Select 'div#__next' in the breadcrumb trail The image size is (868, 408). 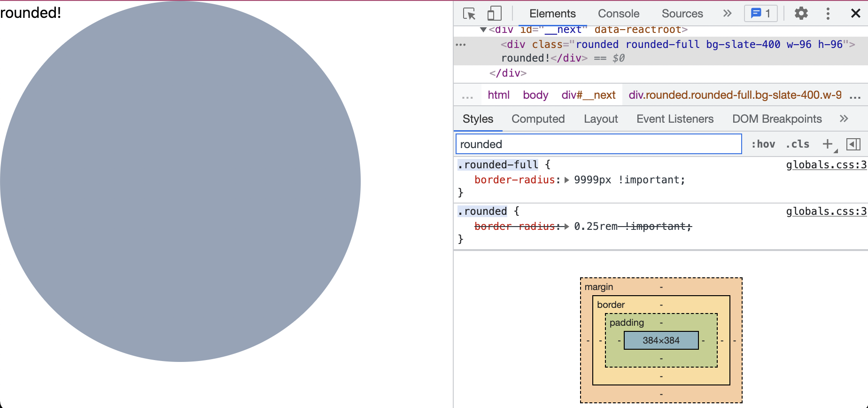click(x=589, y=95)
